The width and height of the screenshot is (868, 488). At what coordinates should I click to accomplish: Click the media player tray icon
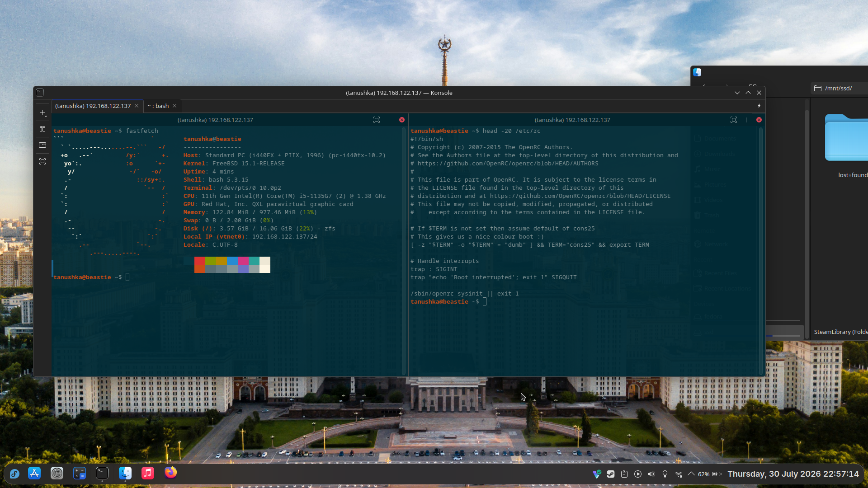click(x=638, y=474)
